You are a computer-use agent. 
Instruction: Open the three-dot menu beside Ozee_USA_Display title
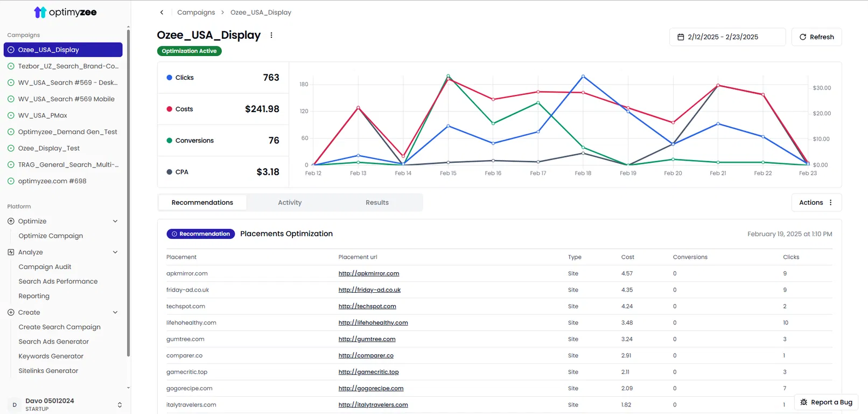[x=271, y=35]
